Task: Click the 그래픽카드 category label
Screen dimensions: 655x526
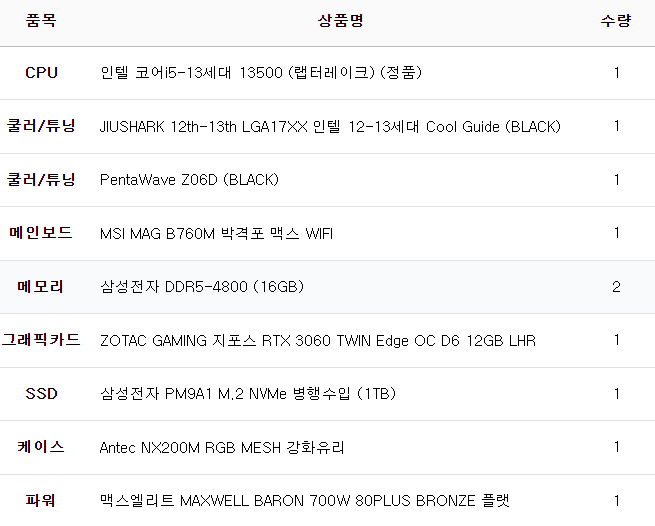Action: pyautogui.click(x=41, y=340)
